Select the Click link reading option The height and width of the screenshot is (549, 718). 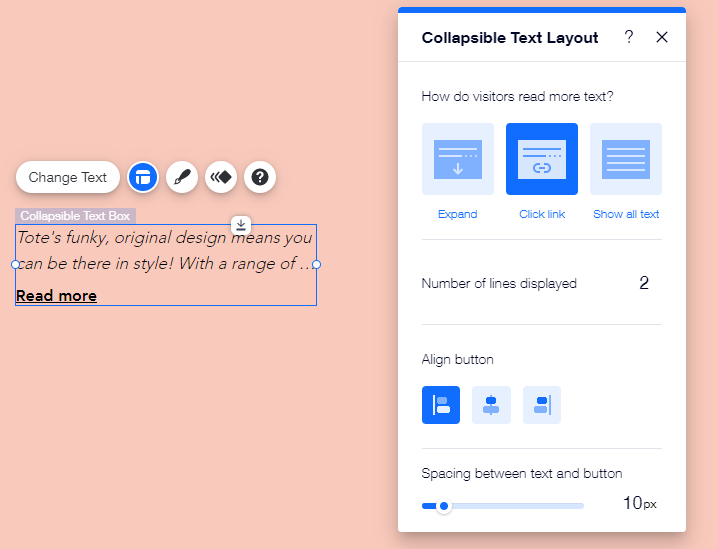point(542,159)
